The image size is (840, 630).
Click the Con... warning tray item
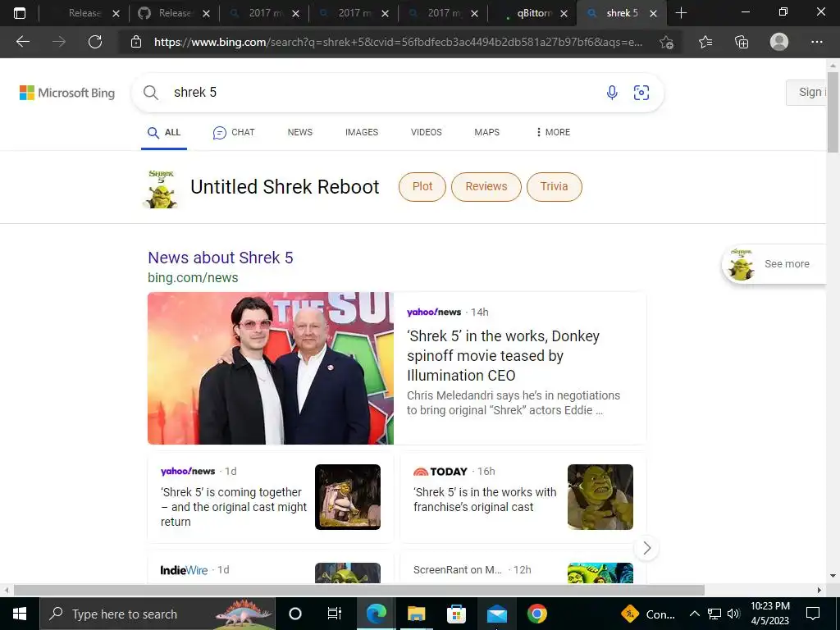(648, 614)
